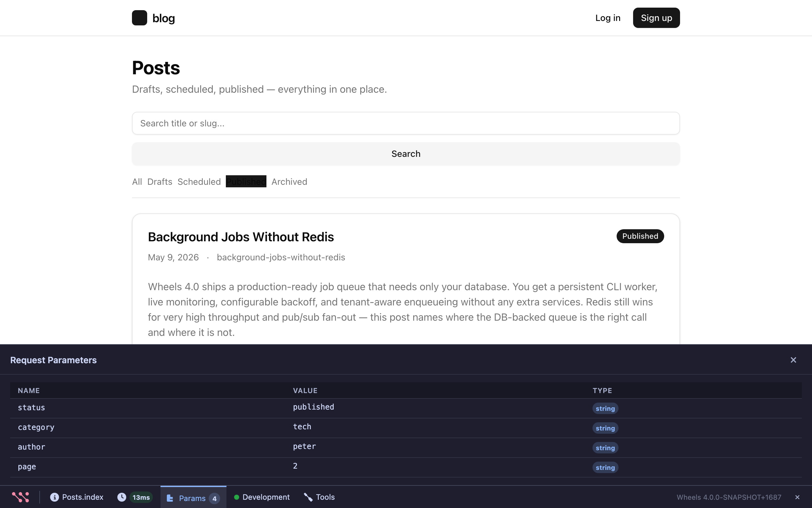Click the Sign up button
Viewport: 812px width, 508px height.
point(656,18)
